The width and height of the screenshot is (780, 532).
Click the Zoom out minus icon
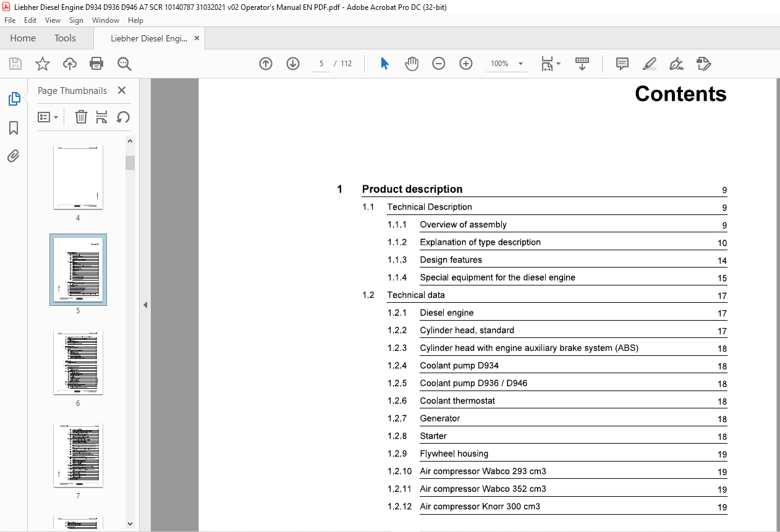pos(439,64)
